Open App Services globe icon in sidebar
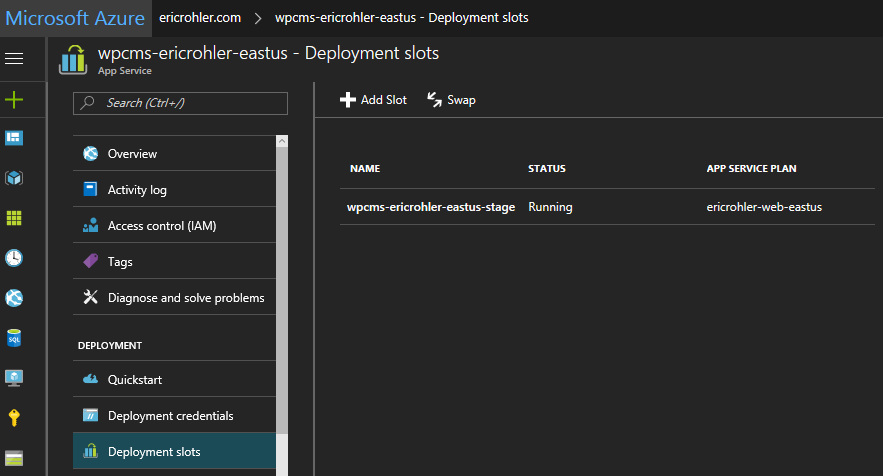 (x=14, y=298)
